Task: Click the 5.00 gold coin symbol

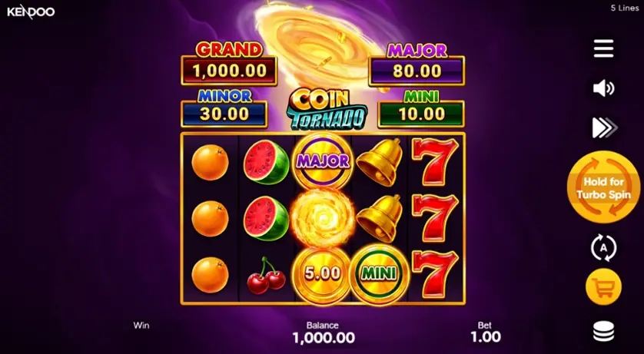Action: pos(323,273)
